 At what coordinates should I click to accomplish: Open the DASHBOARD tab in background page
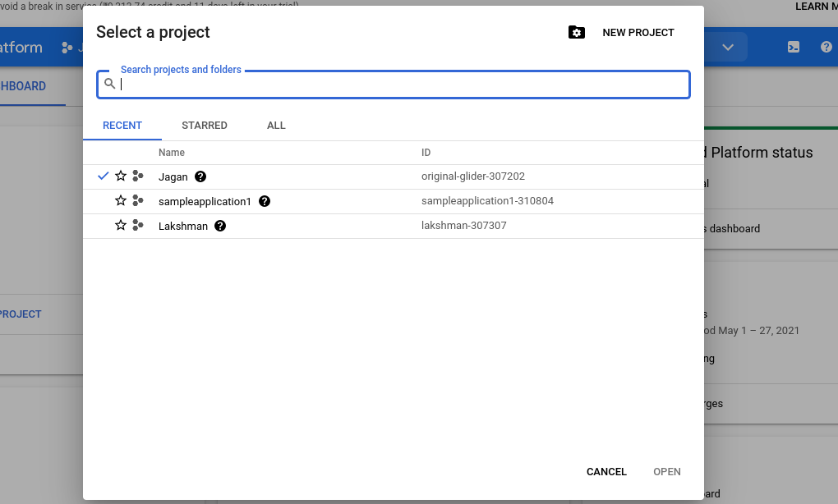tap(23, 86)
